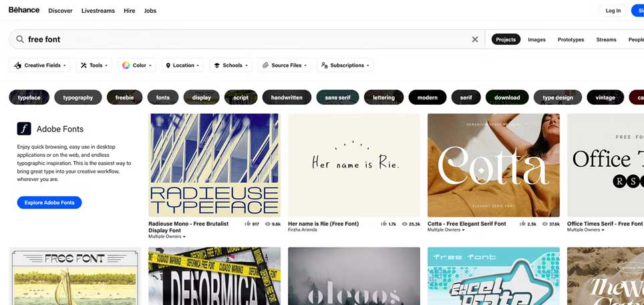Switch to the Streams tab
The image size is (644, 305).
pyautogui.click(x=606, y=39)
